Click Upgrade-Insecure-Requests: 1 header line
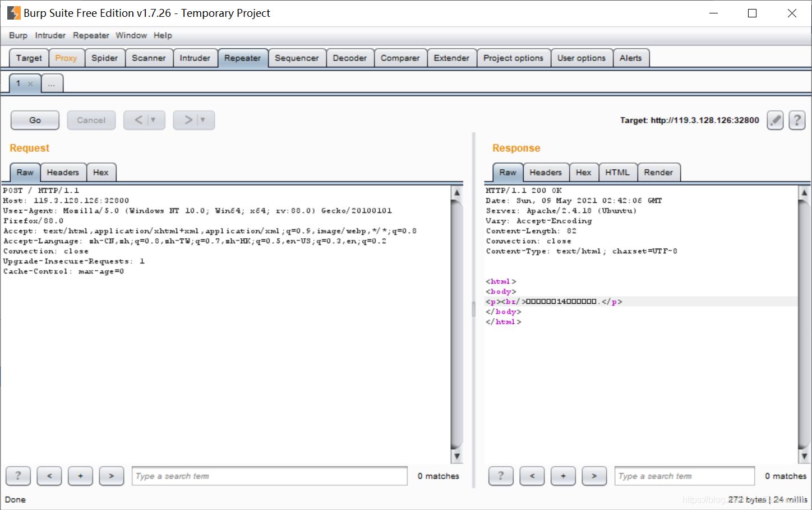Image resolution: width=812 pixels, height=510 pixels. [73, 261]
